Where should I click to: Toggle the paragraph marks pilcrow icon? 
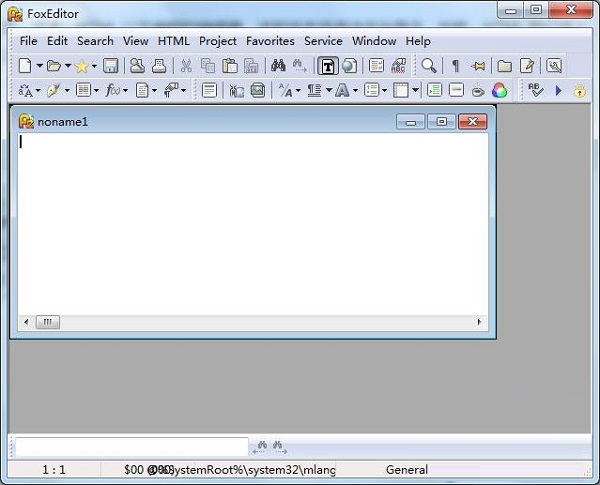(455, 66)
